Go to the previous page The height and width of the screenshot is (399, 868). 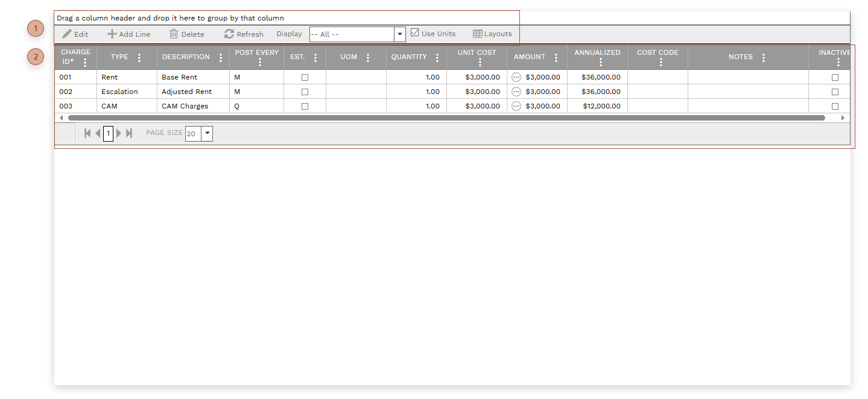(x=98, y=133)
